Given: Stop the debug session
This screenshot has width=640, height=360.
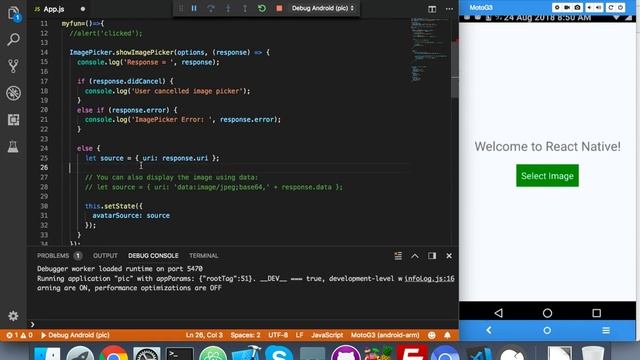Looking at the screenshot, I should pyautogui.click(x=279, y=8).
